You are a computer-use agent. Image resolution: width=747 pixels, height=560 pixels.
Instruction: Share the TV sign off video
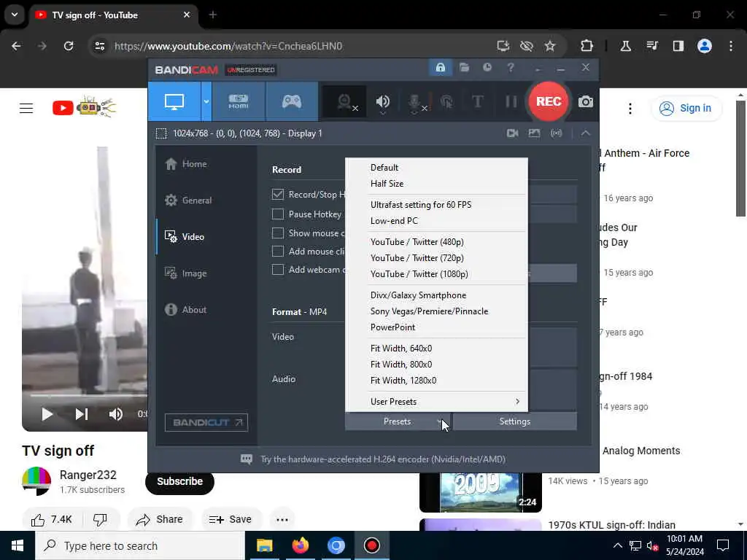[x=160, y=519]
